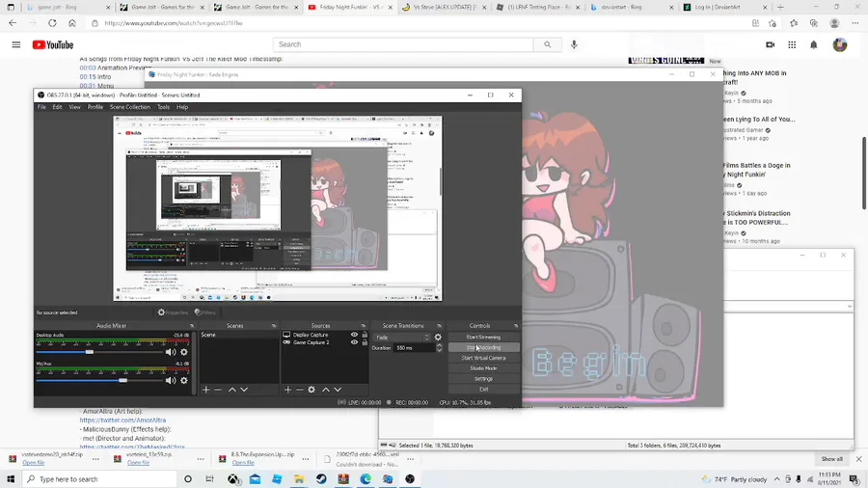Viewport: 868px width, 488px height.
Task: Pop out the Audio Mixer dock
Action: pyautogui.click(x=192, y=326)
